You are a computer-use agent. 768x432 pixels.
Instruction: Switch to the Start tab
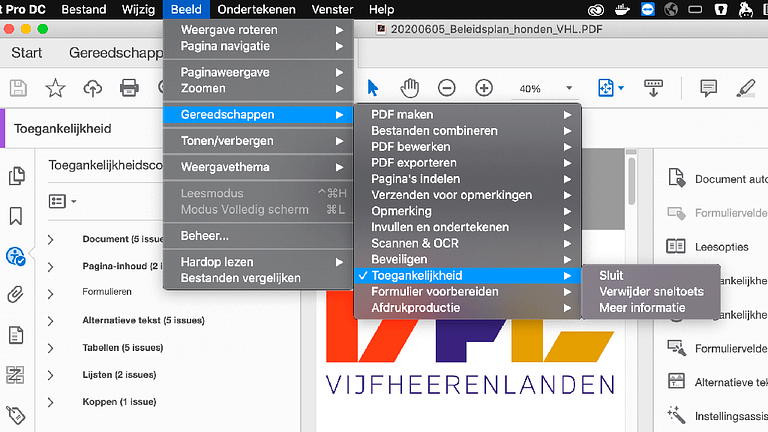(x=26, y=53)
